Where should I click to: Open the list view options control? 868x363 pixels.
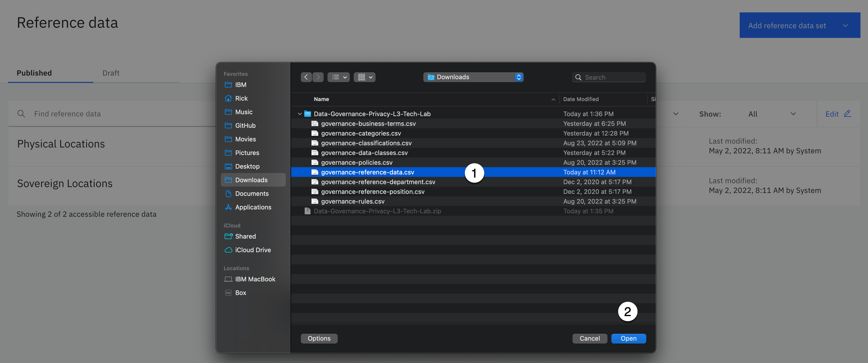click(339, 77)
